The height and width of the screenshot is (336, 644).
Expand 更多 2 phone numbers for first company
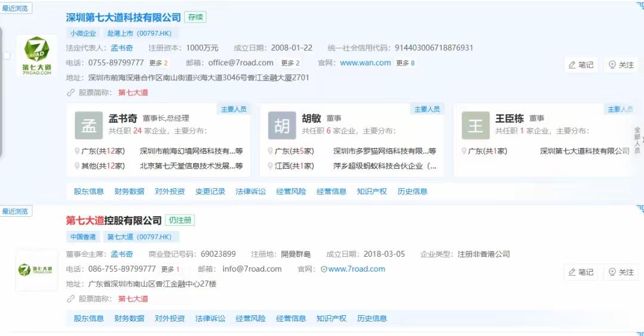[159, 63]
